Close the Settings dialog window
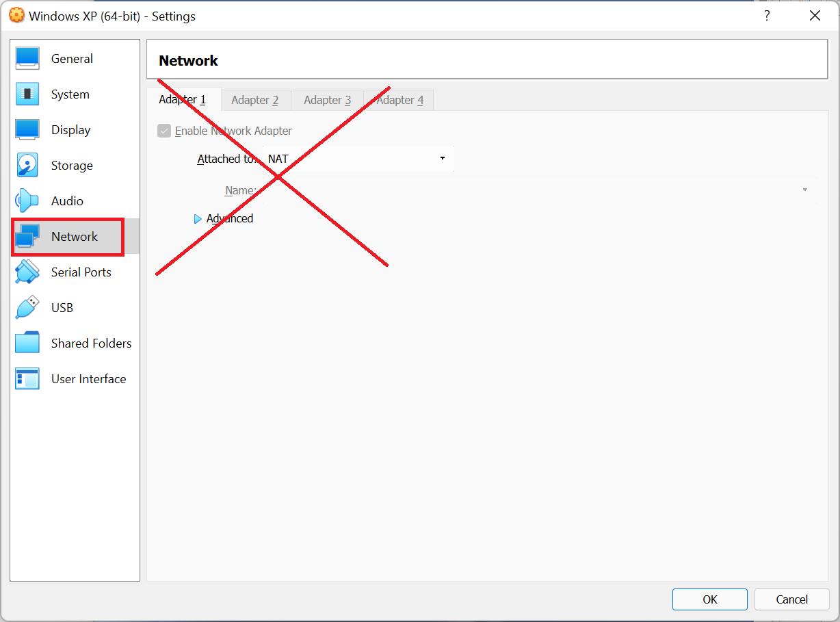This screenshot has height=622, width=840. click(x=815, y=16)
